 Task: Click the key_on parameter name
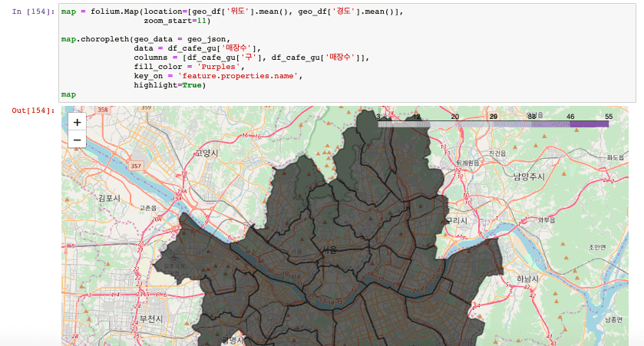click(148, 76)
